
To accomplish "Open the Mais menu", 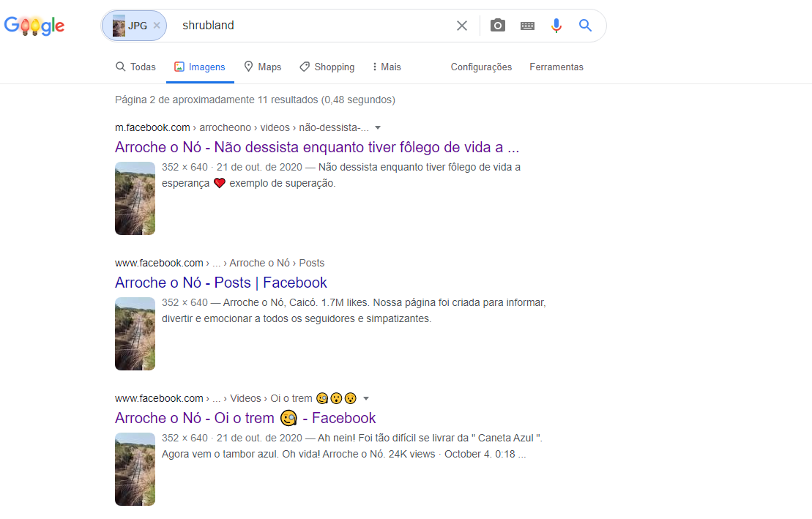I will pyautogui.click(x=387, y=67).
